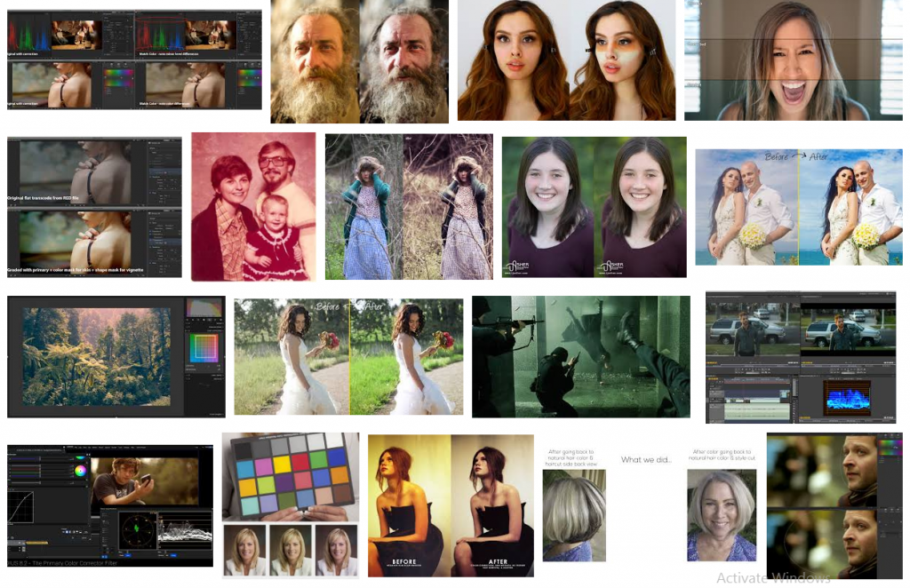
Task: Open the forest ferns color grading screenshot
Action: click(x=116, y=357)
